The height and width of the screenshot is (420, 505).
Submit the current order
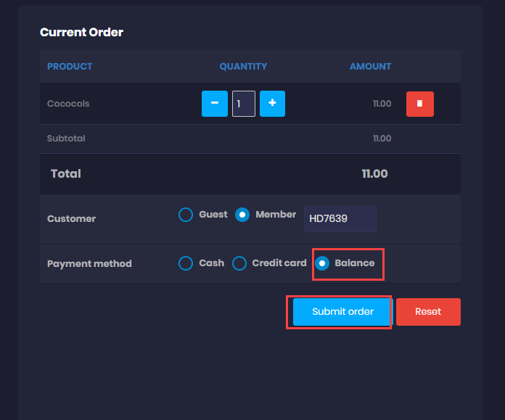pos(343,312)
